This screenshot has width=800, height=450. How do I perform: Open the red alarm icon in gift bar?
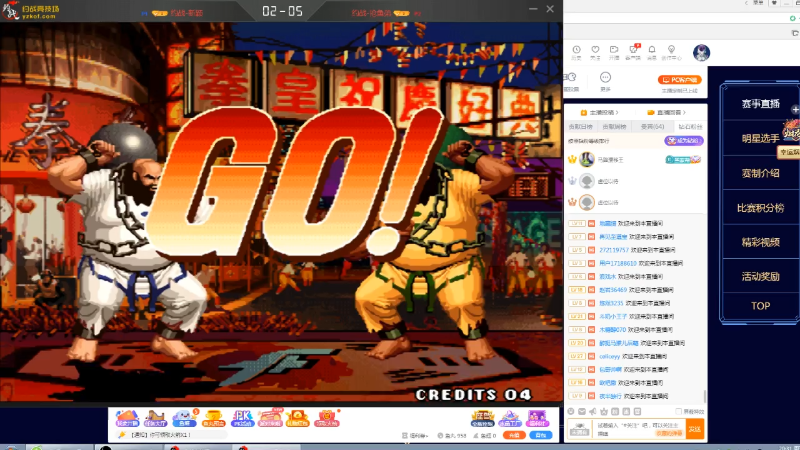click(x=327, y=418)
